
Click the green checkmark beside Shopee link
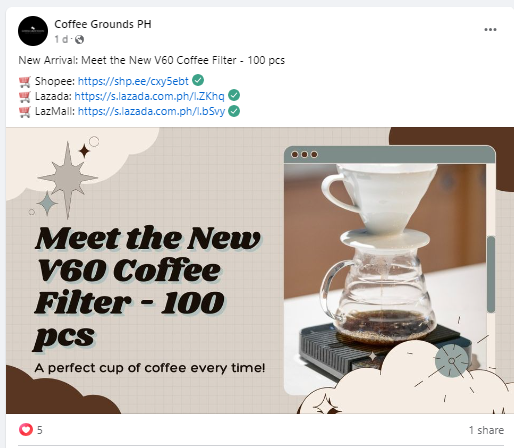198,80
